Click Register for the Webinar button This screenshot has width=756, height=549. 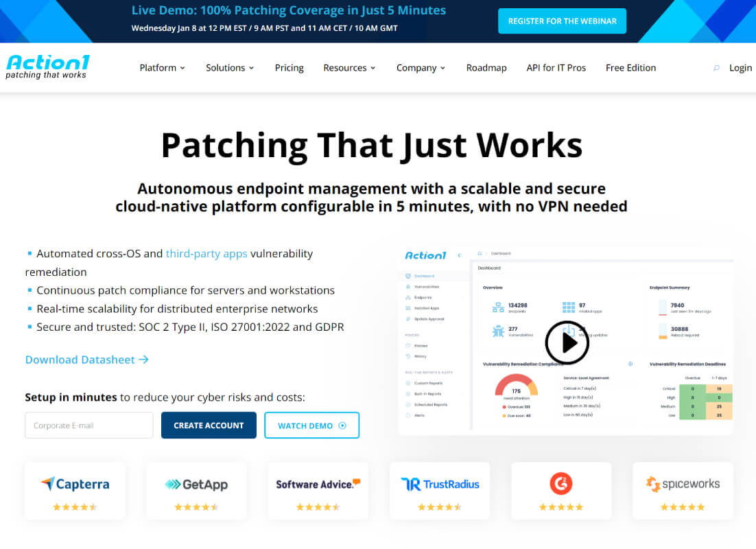[x=562, y=21]
